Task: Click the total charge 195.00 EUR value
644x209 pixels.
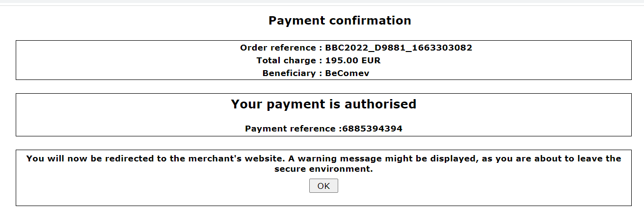Action: point(352,61)
